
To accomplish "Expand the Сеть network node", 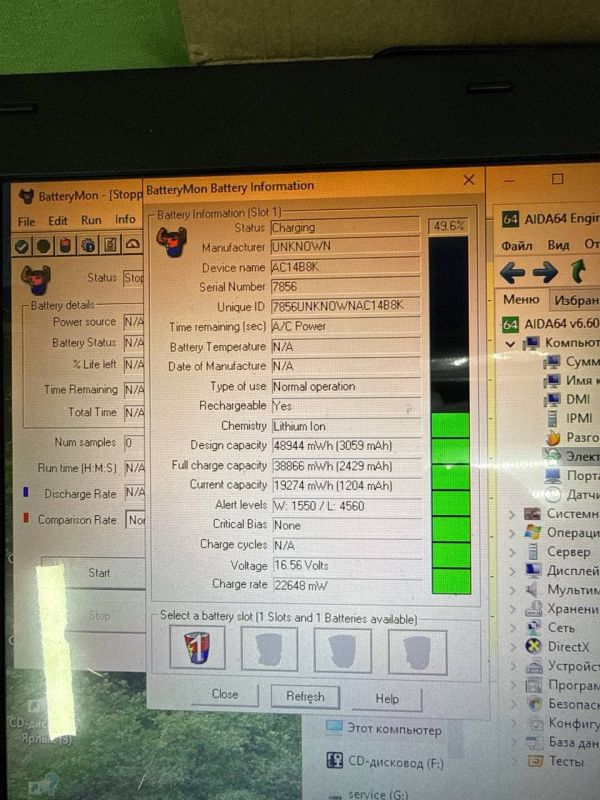I will [x=513, y=628].
